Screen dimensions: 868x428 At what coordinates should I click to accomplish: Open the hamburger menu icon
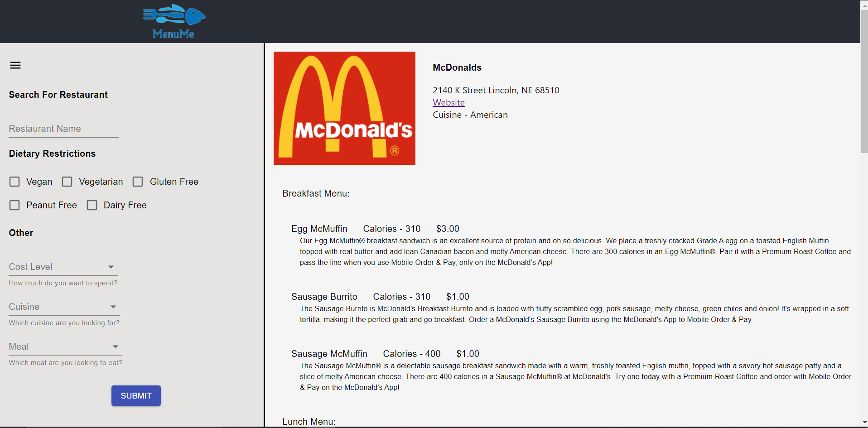pyautogui.click(x=15, y=65)
